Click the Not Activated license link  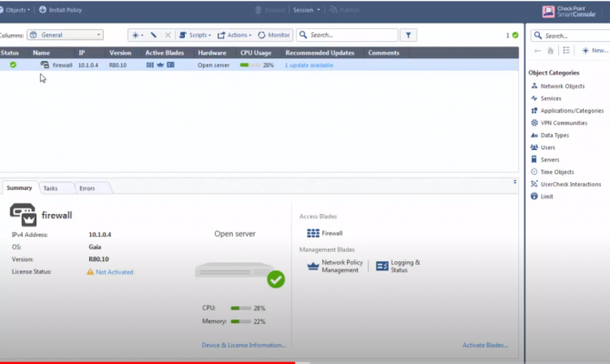(115, 272)
